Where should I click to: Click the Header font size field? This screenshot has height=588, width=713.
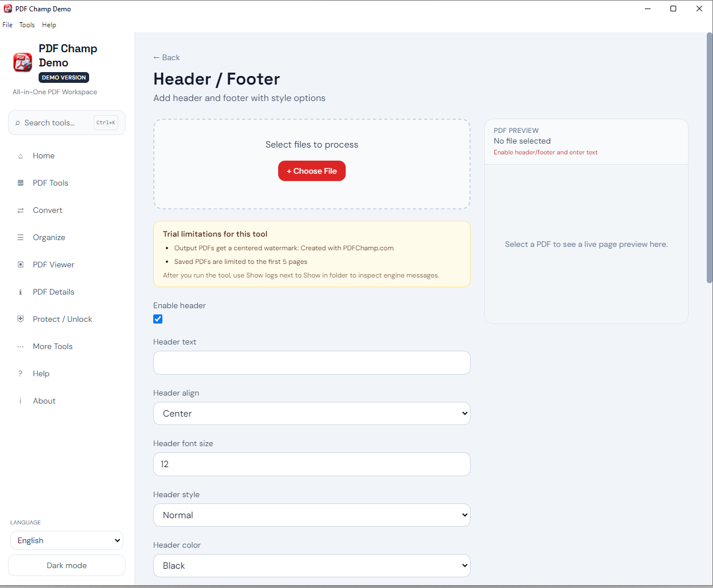(x=312, y=464)
